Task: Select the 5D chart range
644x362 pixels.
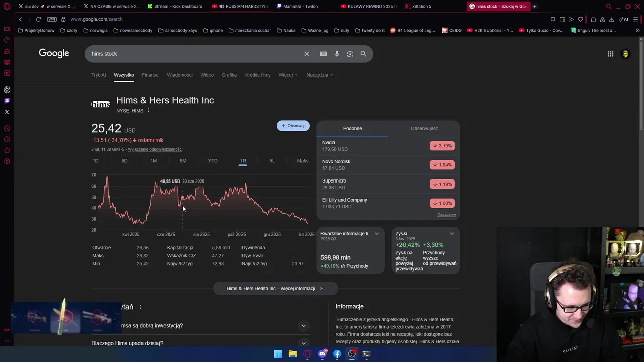Action: coord(124,161)
